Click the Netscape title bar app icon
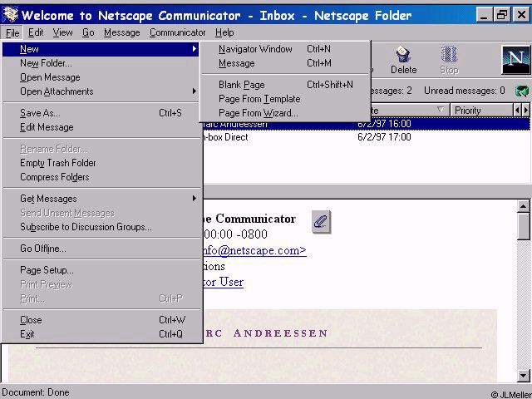Image resolution: width=532 pixels, height=399 pixels. 10,15
